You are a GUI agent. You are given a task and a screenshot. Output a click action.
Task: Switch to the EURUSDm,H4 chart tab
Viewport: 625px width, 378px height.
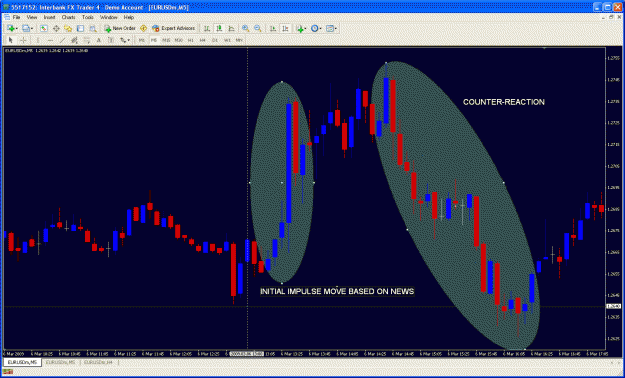pos(98,362)
